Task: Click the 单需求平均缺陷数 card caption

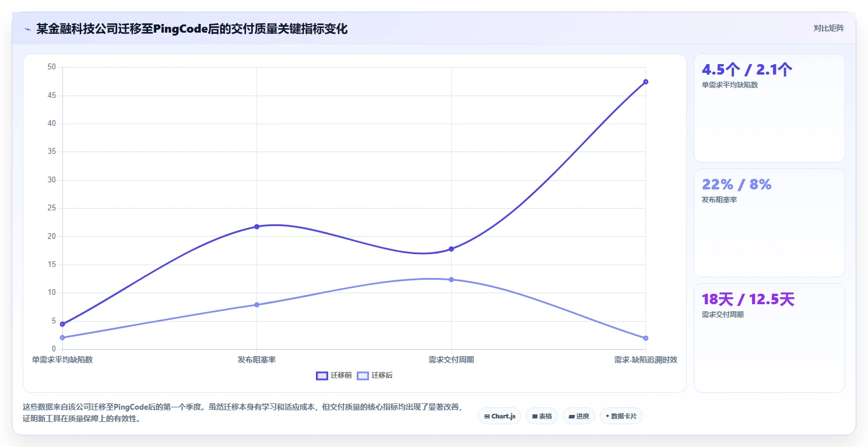Action: point(730,85)
